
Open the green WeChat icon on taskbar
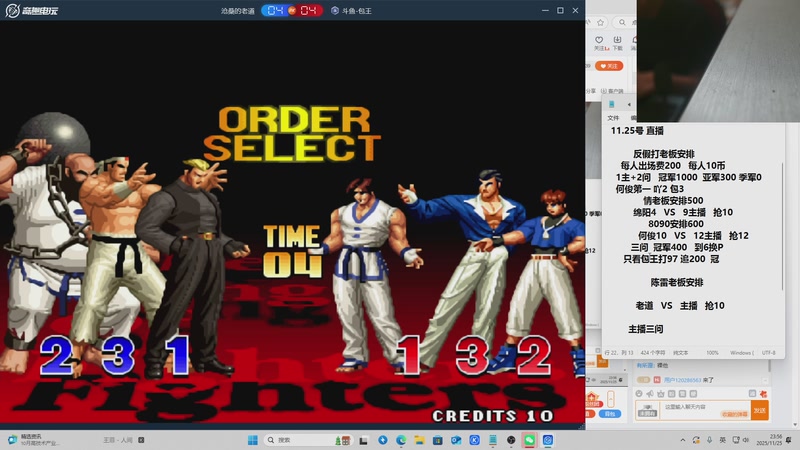pos(530,440)
